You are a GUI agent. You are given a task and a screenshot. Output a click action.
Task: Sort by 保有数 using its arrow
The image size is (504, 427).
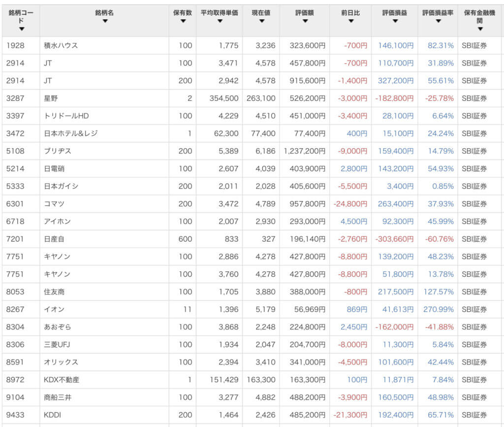[x=183, y=21]
